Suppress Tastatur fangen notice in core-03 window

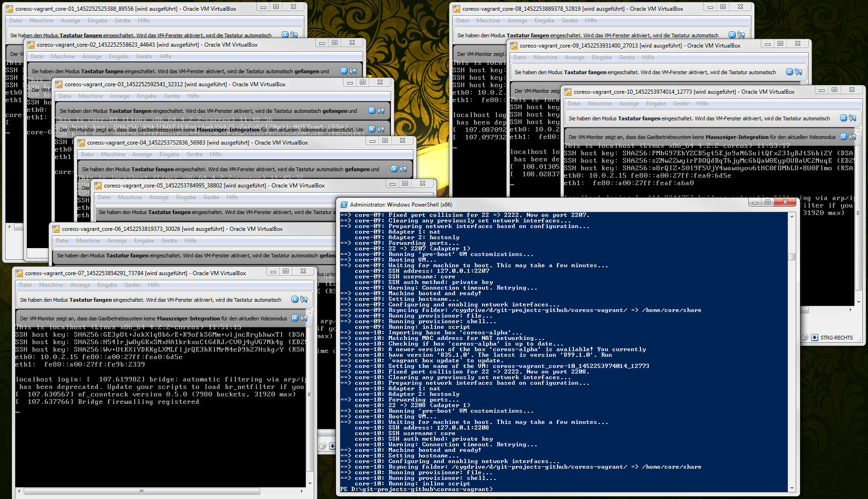[x=381, y=111]
